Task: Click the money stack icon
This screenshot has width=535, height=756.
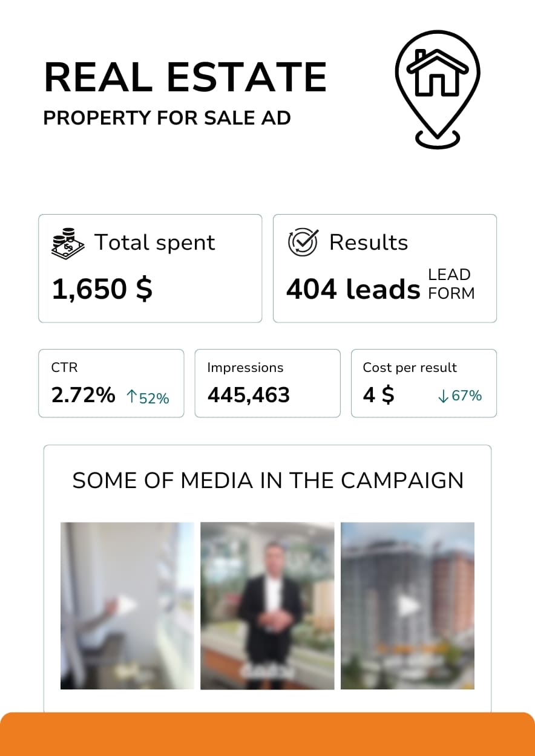Action: 66,243
